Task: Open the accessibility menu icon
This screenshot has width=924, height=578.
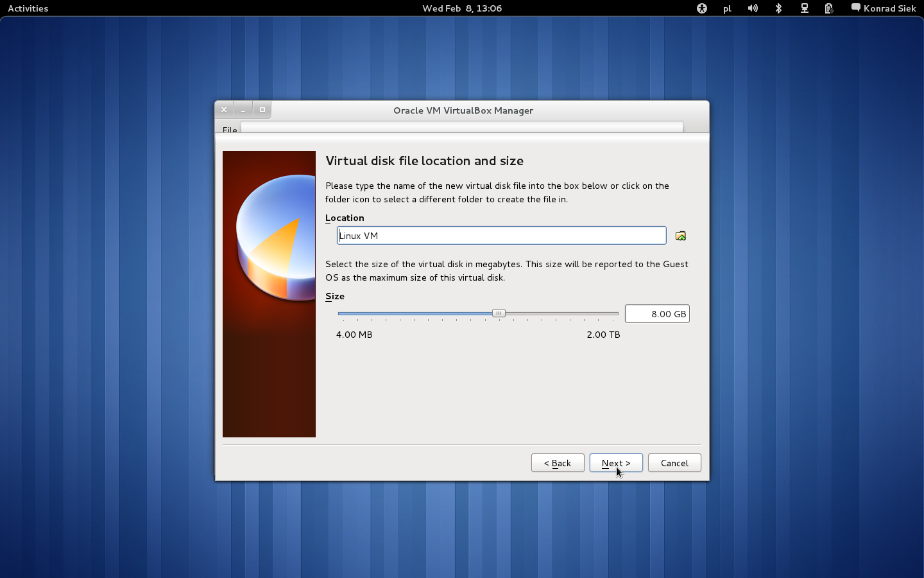Action: 702,8
